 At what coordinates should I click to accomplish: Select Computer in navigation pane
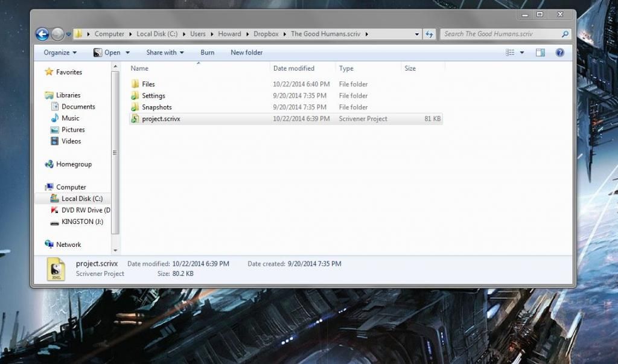[71, 187]
